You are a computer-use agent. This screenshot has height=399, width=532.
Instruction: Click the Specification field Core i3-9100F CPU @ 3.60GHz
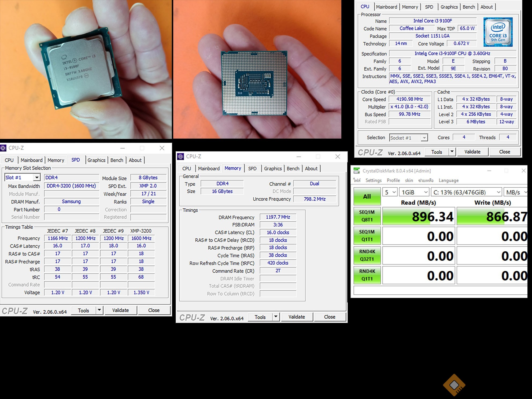[x=452, y=53]
